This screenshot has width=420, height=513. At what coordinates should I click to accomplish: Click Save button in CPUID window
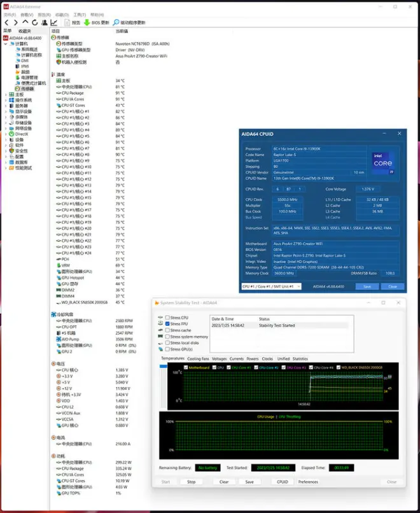(367, 286)
